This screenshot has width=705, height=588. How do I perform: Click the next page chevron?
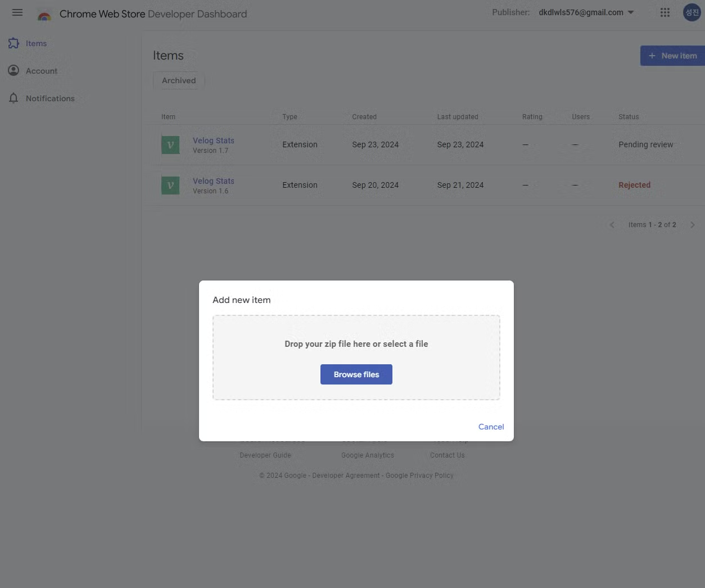click(x=693, y=224)
